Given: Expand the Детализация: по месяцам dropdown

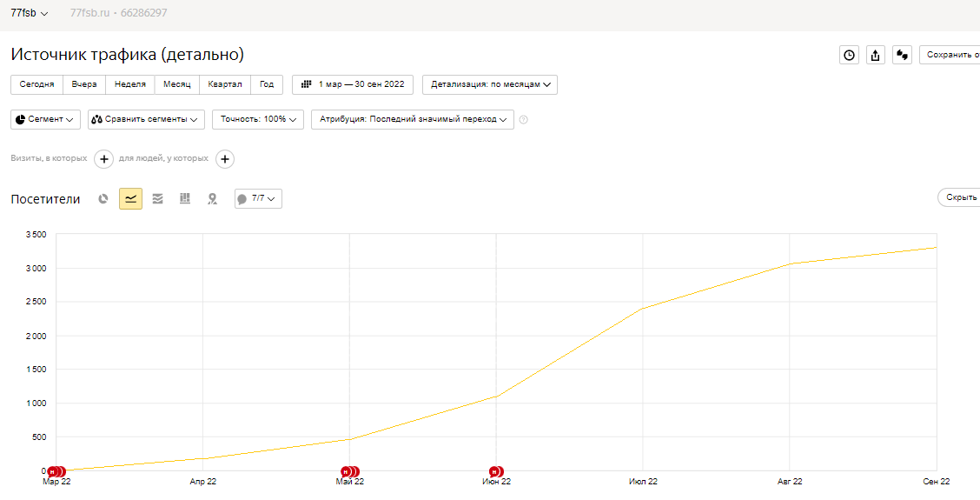Looking at the screenshot, I should pyautogui.click(x=490, y=84).
